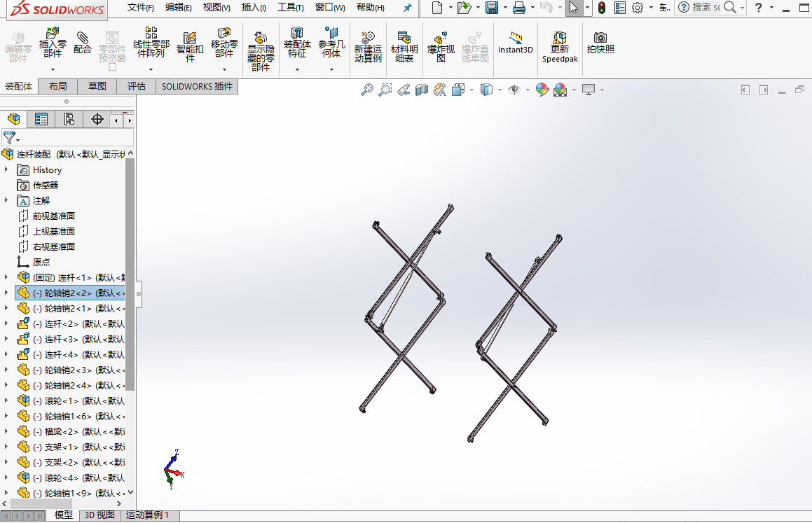Take a snapshot (拍快照)
The image size is (812, 523).
point(600,43)
